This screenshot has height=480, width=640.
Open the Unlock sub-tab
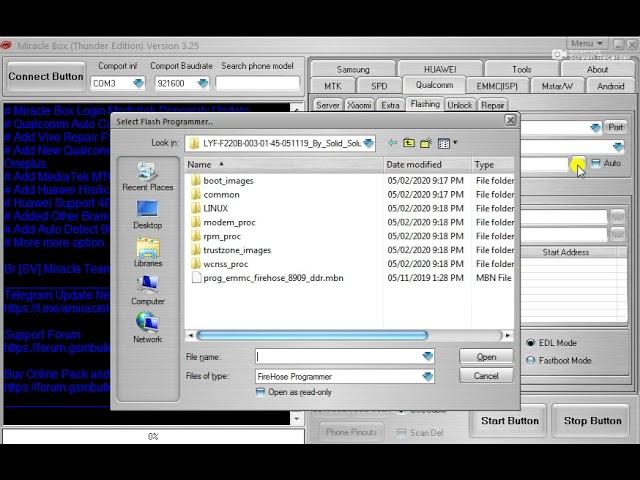pyautogui.click(x=460, y=105)
